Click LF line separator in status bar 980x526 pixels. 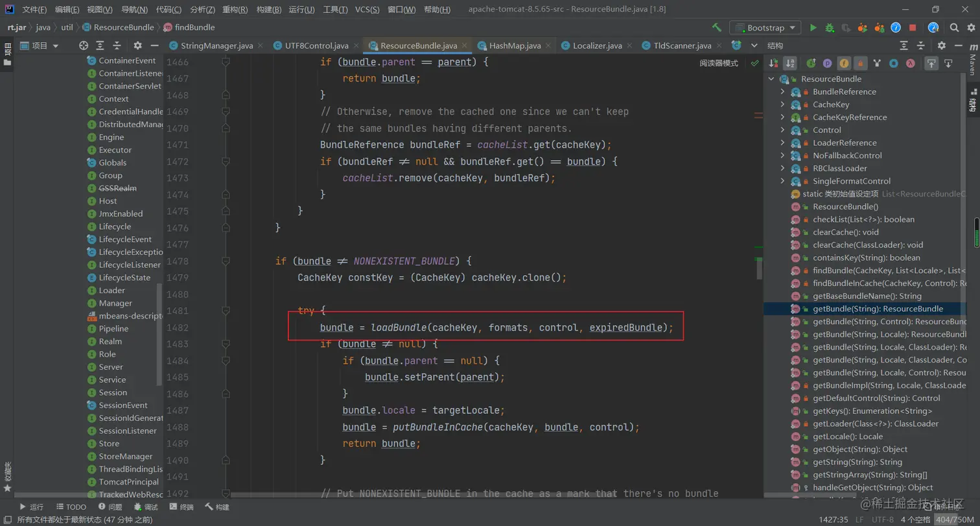tap(859, 520)
